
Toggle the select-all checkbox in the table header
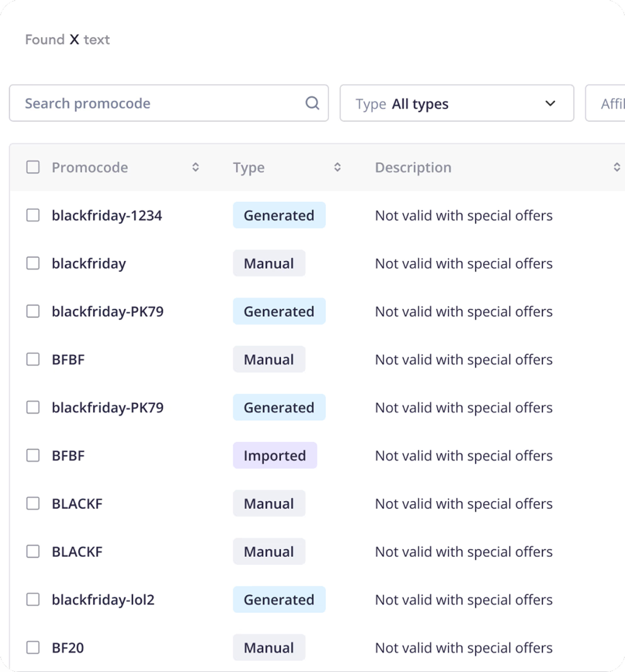click(33, 167)
